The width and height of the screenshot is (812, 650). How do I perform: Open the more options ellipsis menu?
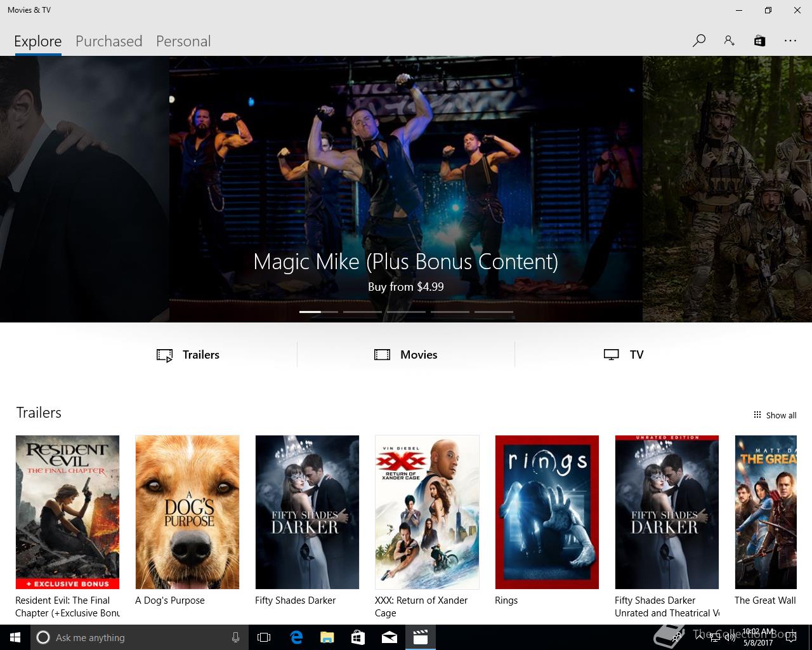pyautogui.click(x=790, y=41)
